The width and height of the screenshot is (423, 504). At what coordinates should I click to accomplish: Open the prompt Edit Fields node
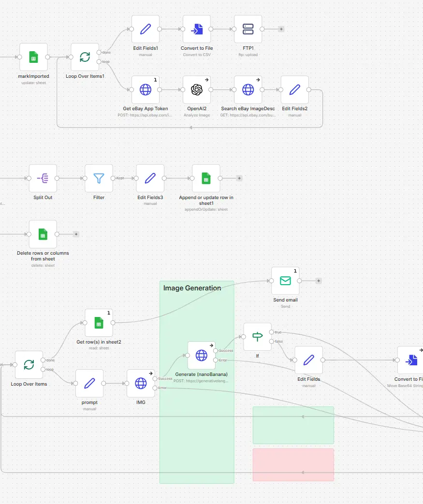click(x=89, y=383)
